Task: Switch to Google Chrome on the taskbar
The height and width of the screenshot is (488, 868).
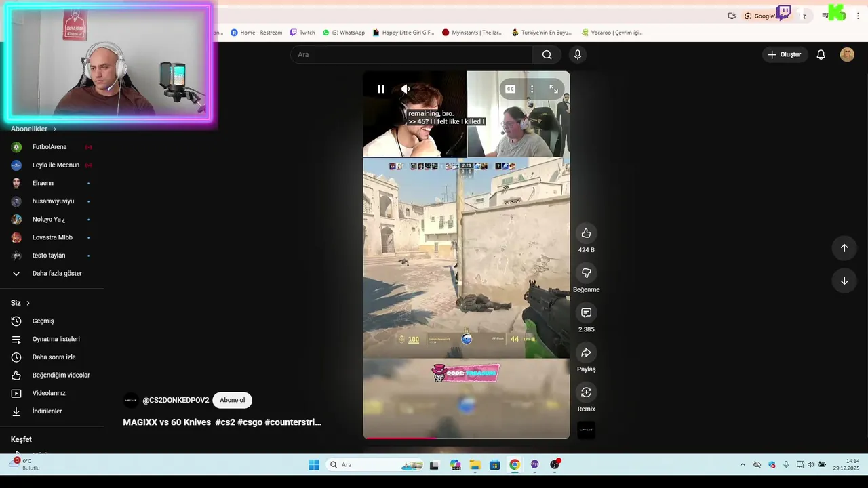Action: pos(515,464)
